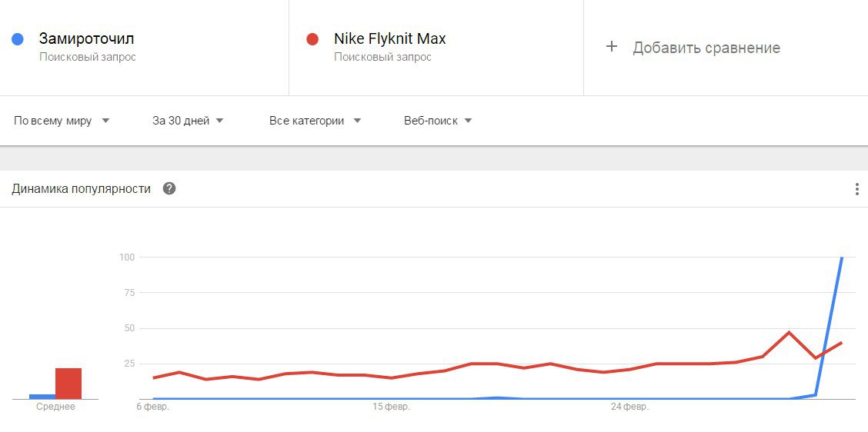Click the red average bar
Image resolution: width=868 pixels, height=432 pixels.
click(68, 384)
